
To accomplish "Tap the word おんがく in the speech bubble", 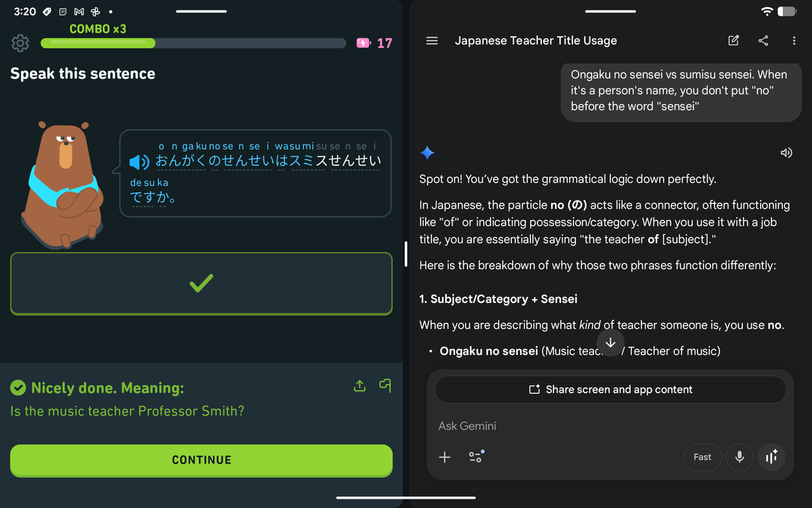I will tap(181, 161).
